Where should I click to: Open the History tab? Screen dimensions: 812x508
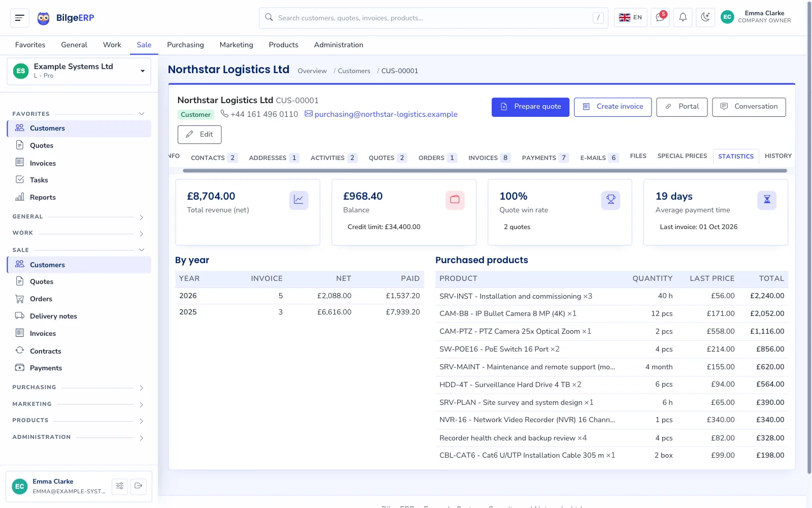pos(778,156)
